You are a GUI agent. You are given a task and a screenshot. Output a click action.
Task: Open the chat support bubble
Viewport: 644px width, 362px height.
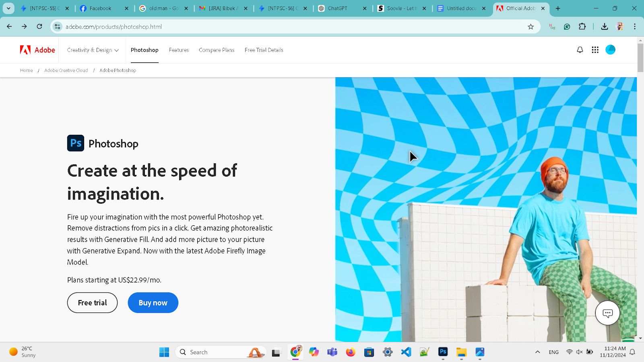click(x=608, y=313)
